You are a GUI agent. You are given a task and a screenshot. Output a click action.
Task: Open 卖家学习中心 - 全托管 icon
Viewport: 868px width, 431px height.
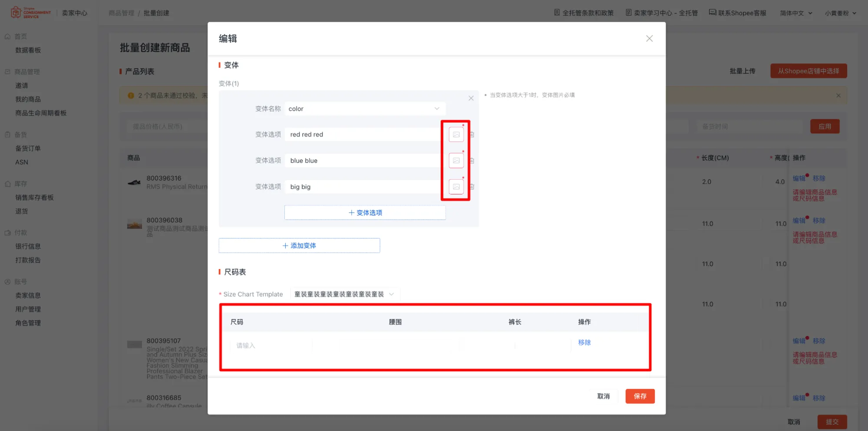point(628,13)
